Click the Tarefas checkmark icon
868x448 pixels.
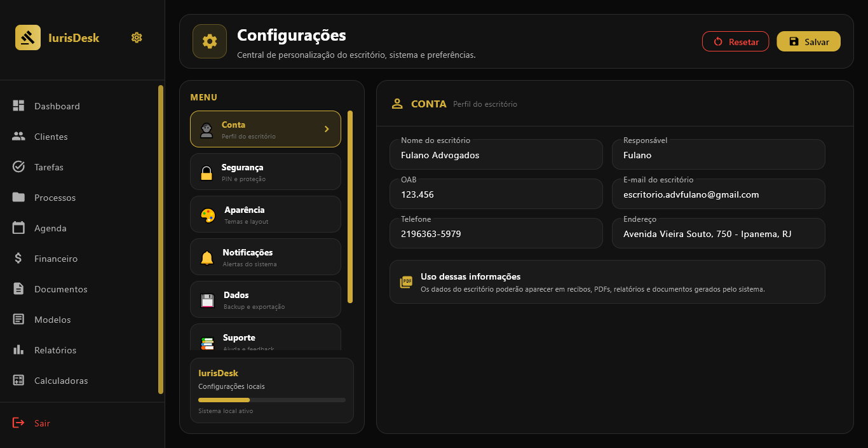[18, 167]
